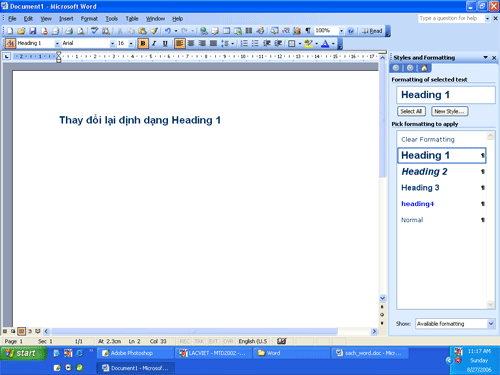Center align the text

pyautogui.click(x=191, y=43)
